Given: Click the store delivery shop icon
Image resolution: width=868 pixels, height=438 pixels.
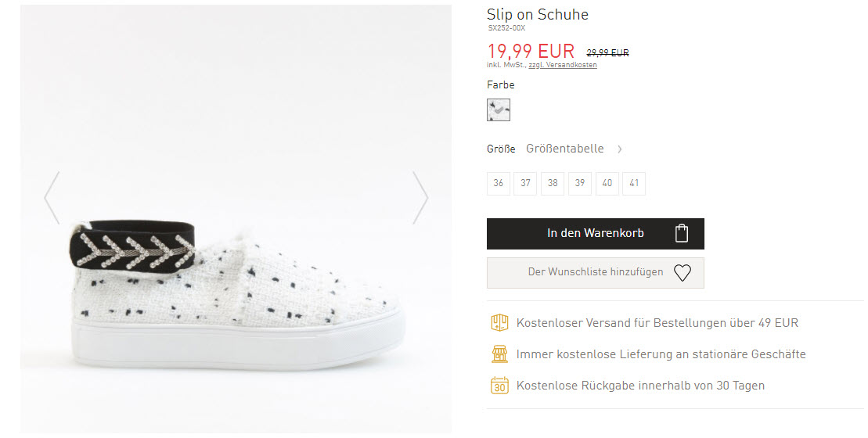Looking at the screenshot, I should click(499, 354).
